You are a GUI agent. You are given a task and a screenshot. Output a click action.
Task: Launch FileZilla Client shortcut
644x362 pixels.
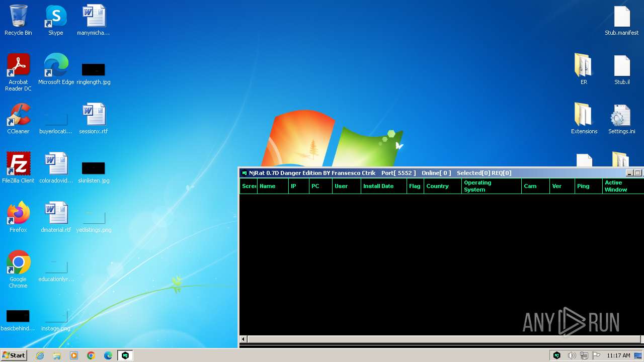tap(18, 168)
